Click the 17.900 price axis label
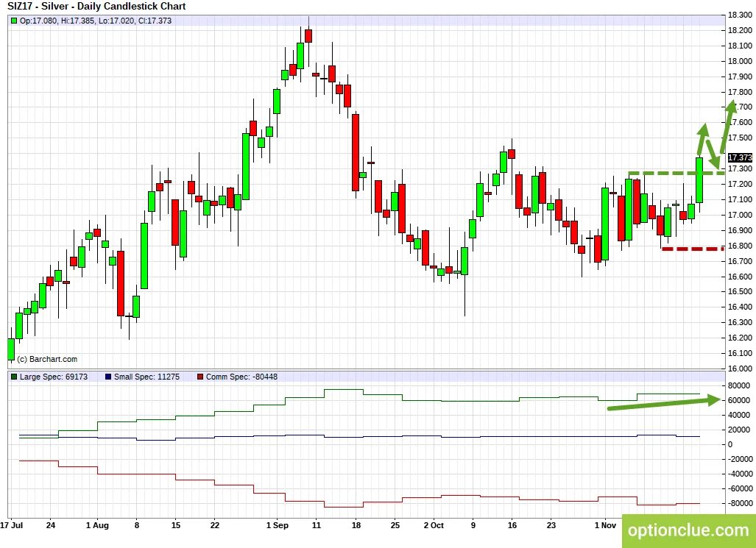Image resolution: width=756 pixels, height=548 pixels. point(741,76)
